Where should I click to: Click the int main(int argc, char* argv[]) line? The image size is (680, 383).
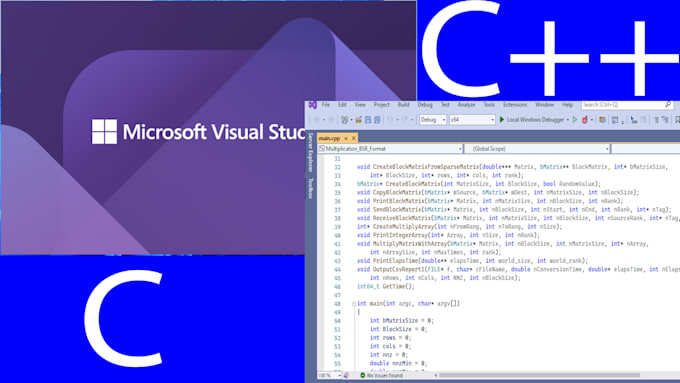click(x=408, y=304)
